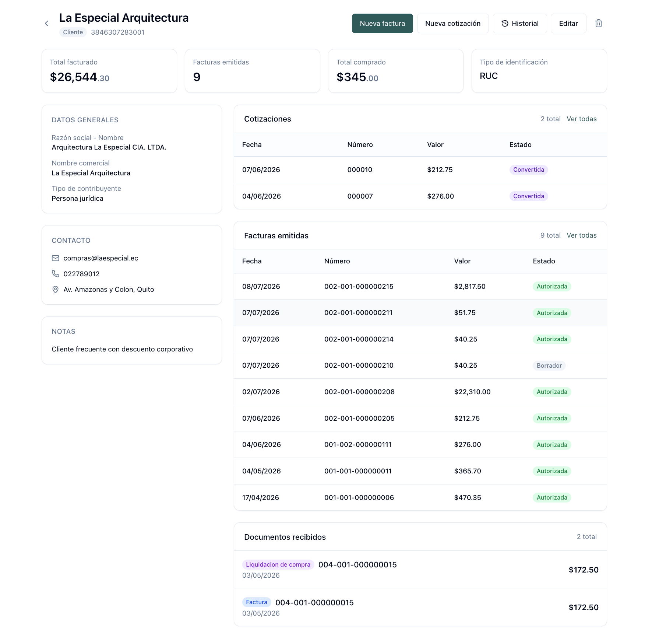This screenshot has width=645, height=644.
Task: Click the Total comprado card
Action: pos(396,71)
